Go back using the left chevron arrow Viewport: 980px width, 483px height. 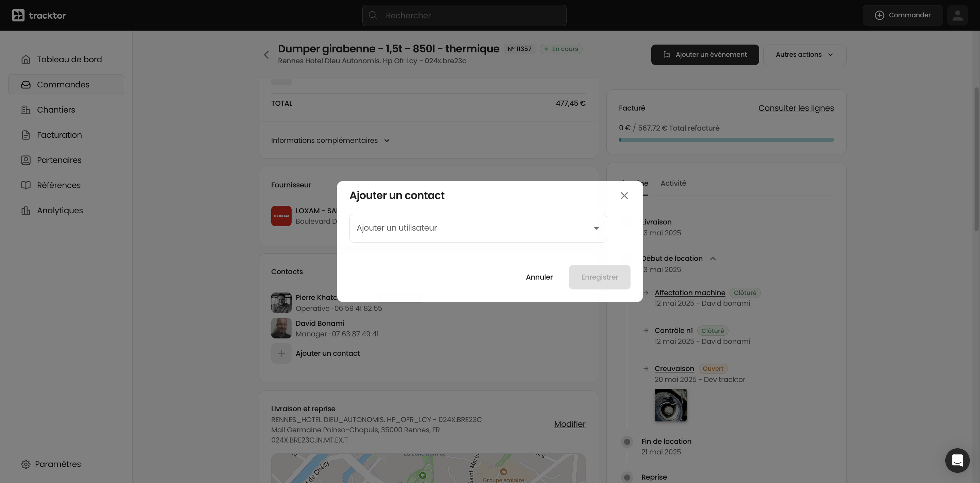pos(266,55)
